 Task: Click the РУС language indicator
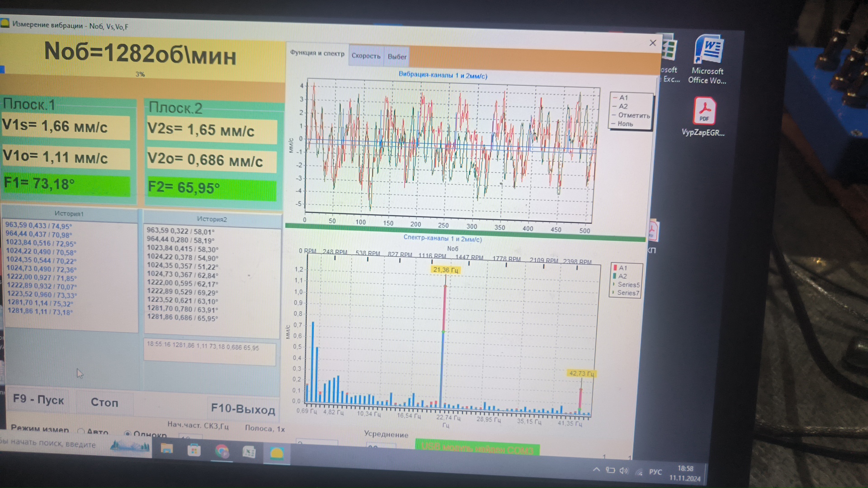point(656,472)
